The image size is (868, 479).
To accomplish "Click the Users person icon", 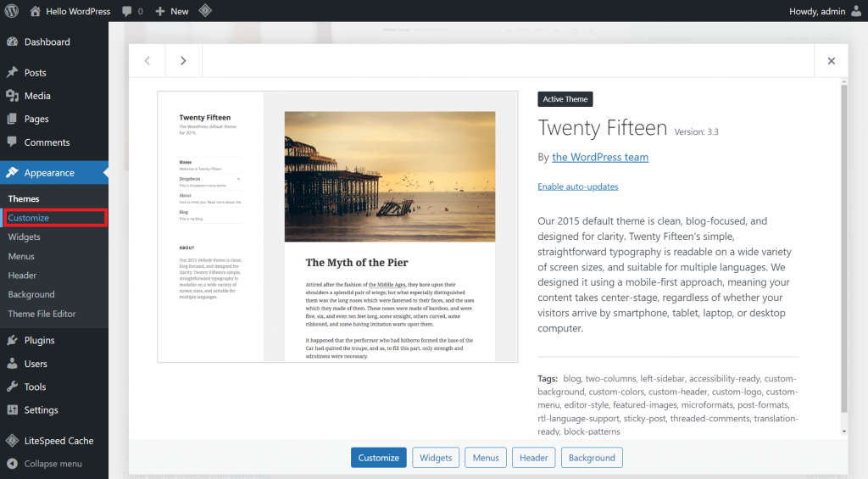I will (12, 363).
